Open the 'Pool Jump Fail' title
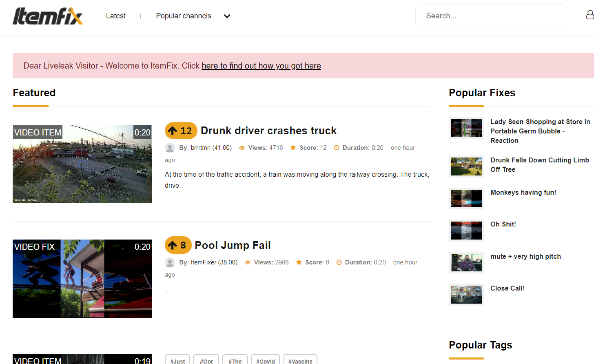 pyautogui.click(x=233, y=245)
